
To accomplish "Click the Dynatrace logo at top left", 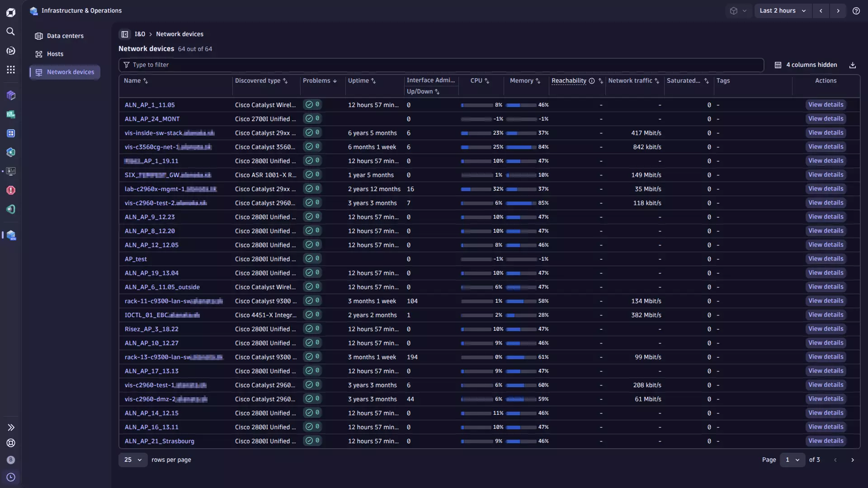I will 11,12.
